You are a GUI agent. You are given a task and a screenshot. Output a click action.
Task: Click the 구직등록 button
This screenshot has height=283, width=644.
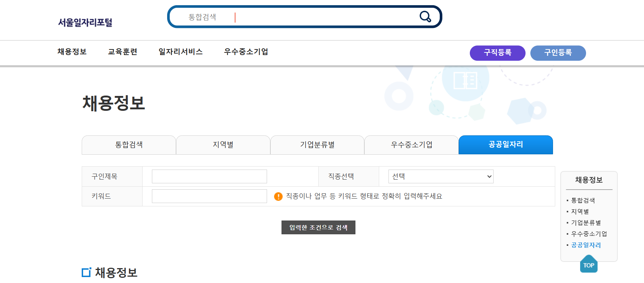(498, 53)
